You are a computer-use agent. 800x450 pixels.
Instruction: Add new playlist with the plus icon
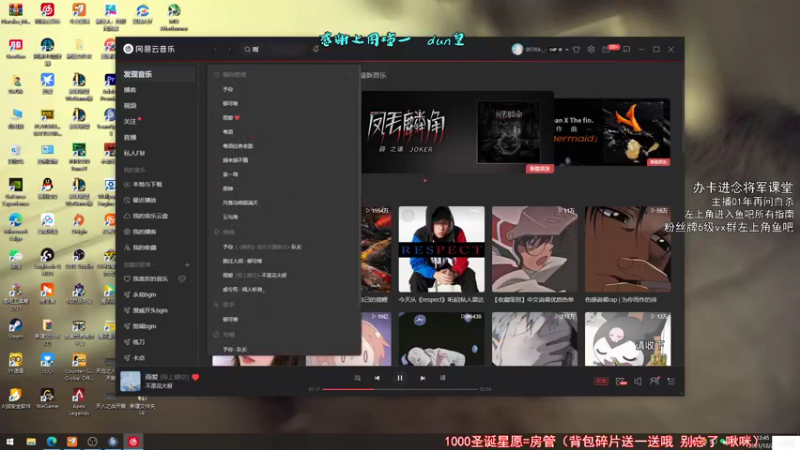pyautogui.click(x=187, y=265)
